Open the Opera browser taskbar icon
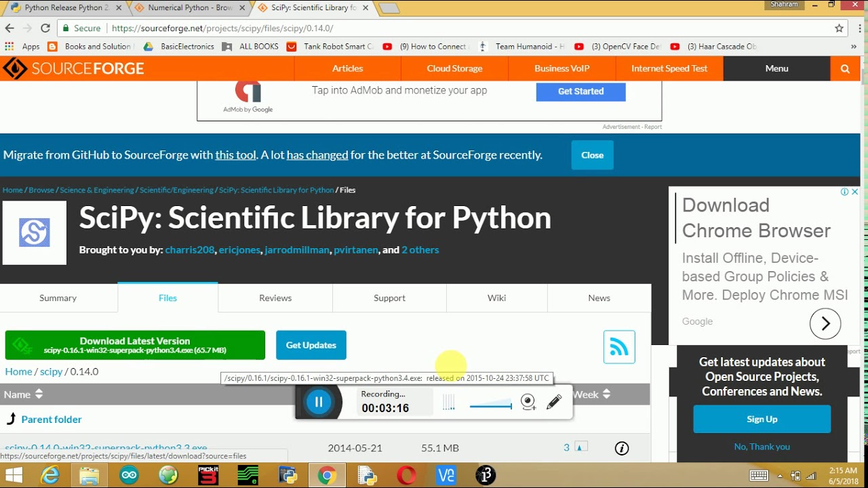 point(407,476)
